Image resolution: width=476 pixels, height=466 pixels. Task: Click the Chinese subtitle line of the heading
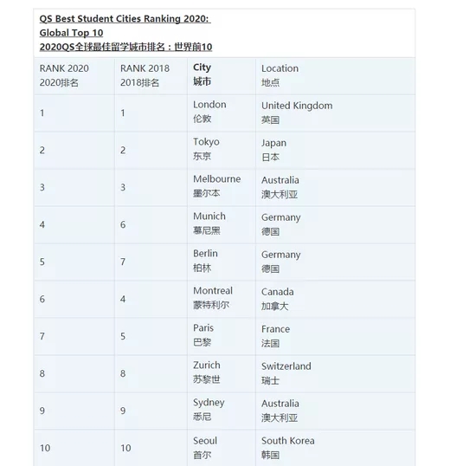coord(125,47)
